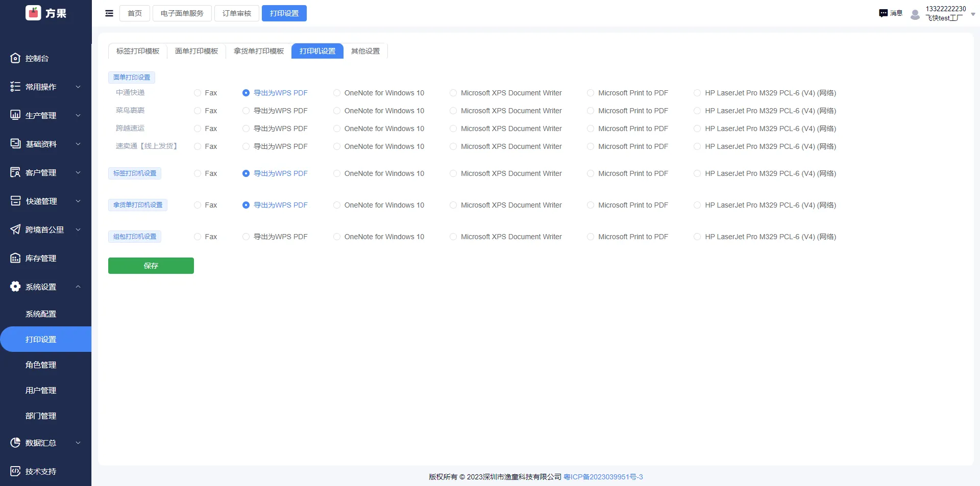
Task: Open the 粤ICP备 registration link
Action: tap(603, 477)
